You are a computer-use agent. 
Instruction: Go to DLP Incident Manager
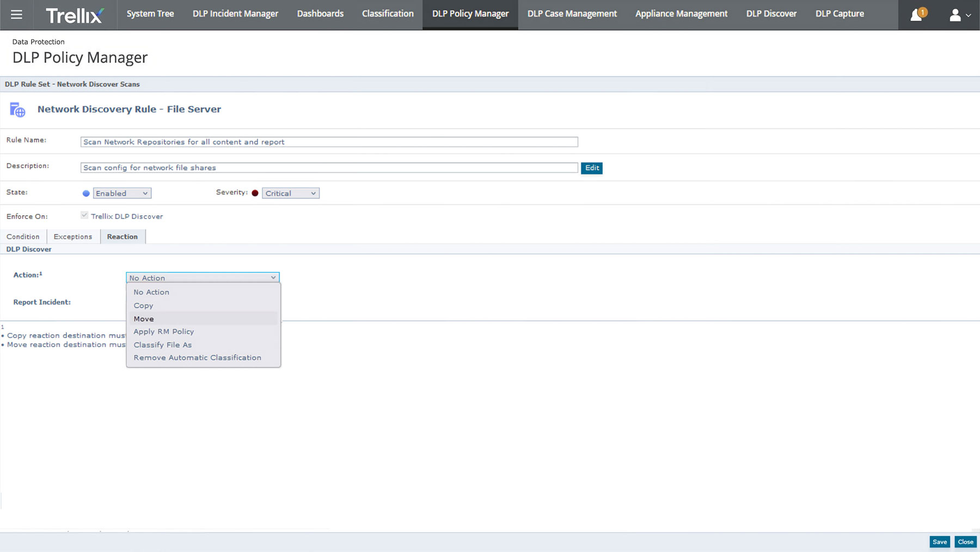click(x=235, y=14)
